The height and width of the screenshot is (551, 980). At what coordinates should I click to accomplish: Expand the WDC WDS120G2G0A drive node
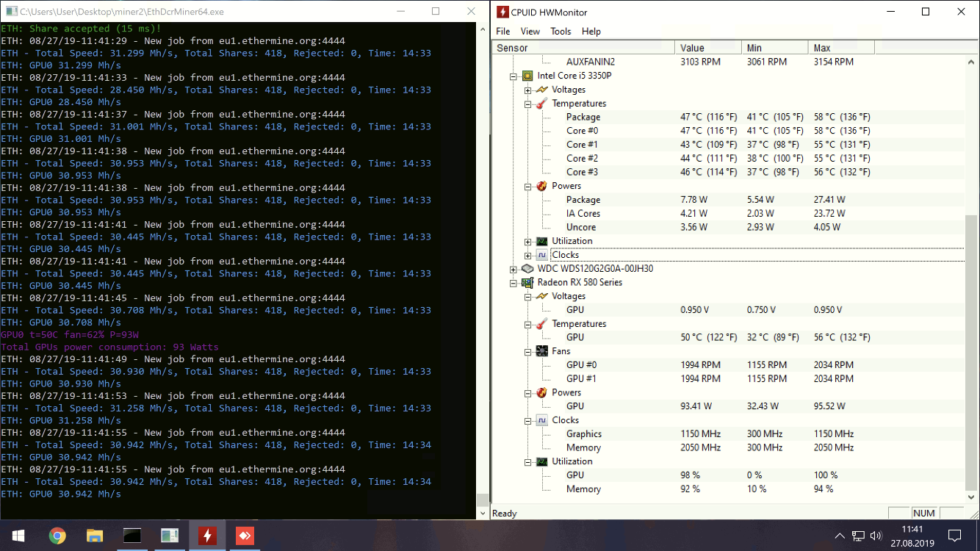(x=514, y=269)
